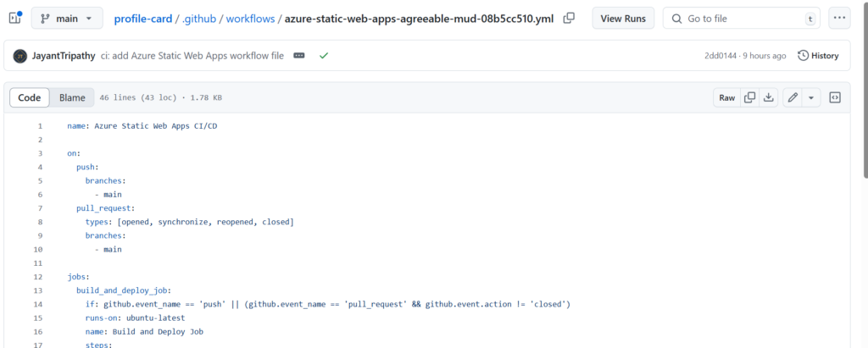868x348 pixels.
Task: Click the 'push:' code line
Action: [x=87, y=167]
